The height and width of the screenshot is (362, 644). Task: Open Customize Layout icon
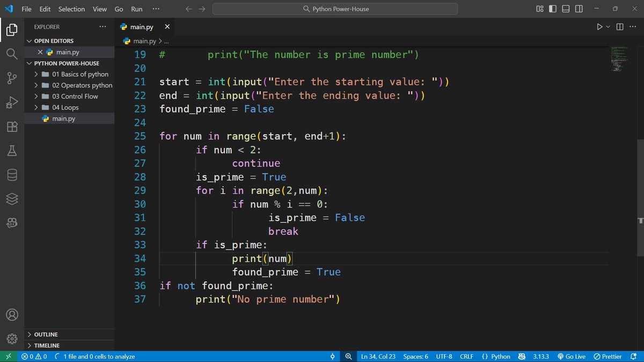pyautogui.click(x=540, y=9)
